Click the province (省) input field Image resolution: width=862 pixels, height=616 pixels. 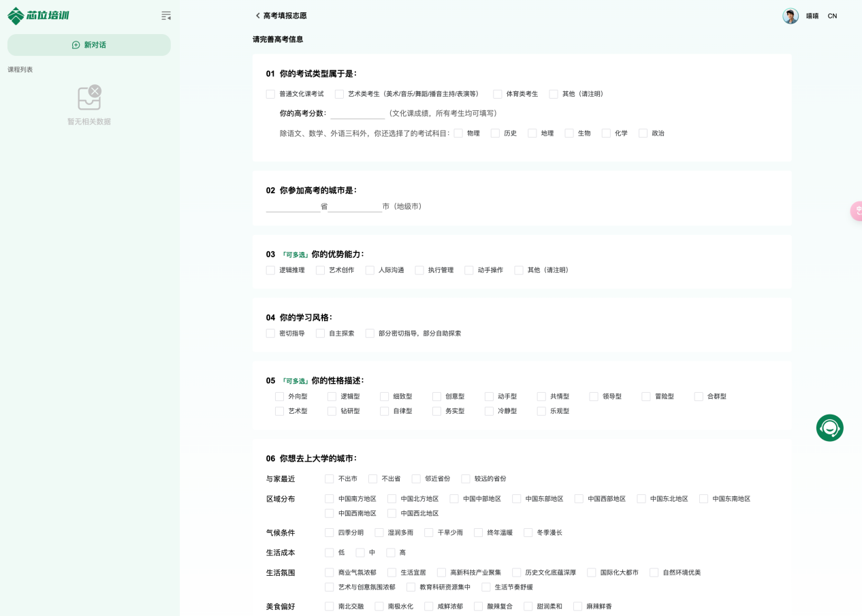[x=293, y=206]
